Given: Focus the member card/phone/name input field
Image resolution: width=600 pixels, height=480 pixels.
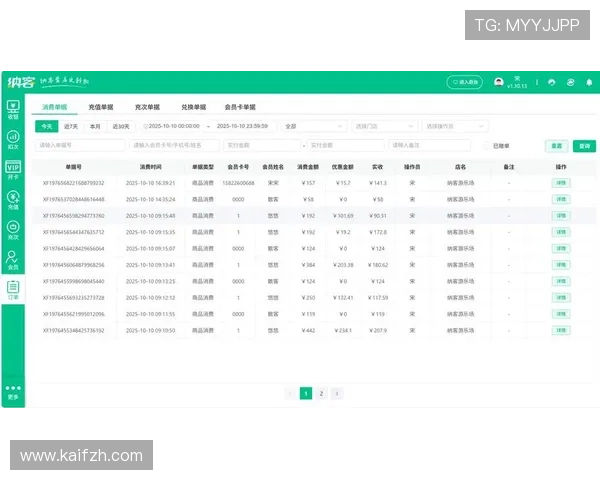Looking at the screenshot, I should click(x=174, y=145).
